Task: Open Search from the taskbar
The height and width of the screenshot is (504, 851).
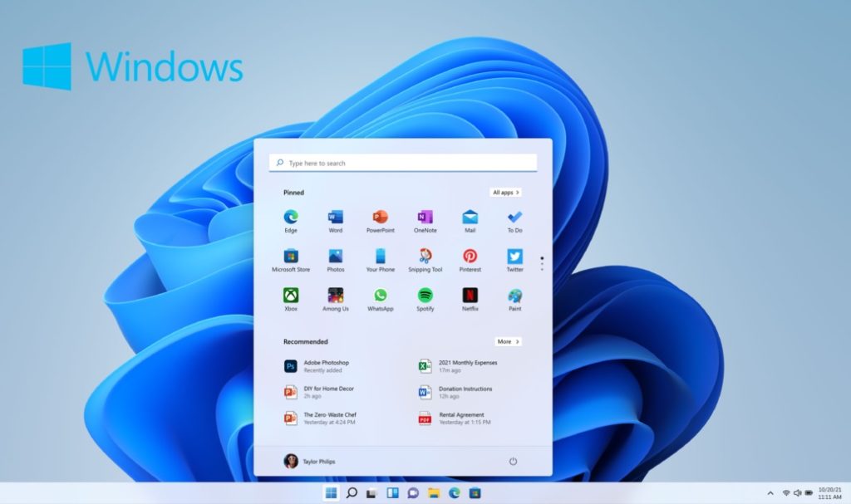Action: click(352, 492)
